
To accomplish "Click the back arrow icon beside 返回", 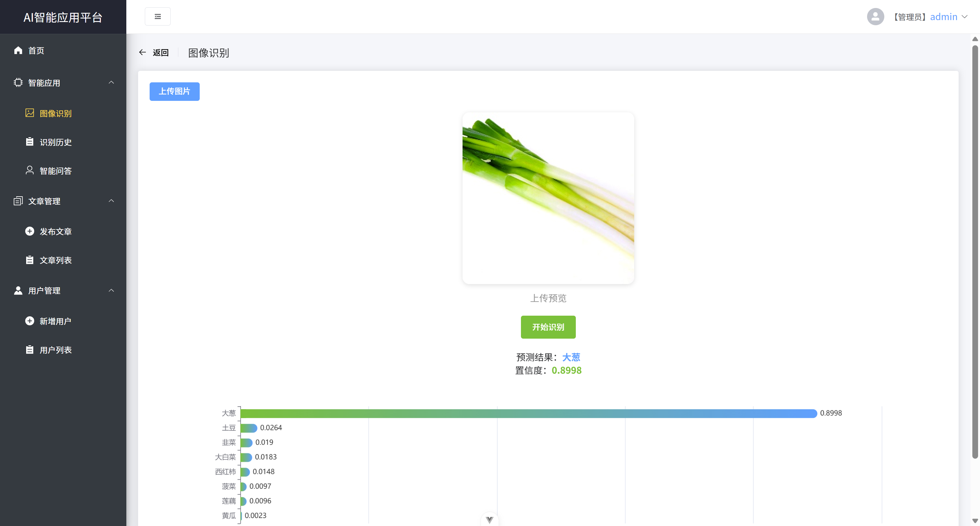I will click(x=143, y=53).
